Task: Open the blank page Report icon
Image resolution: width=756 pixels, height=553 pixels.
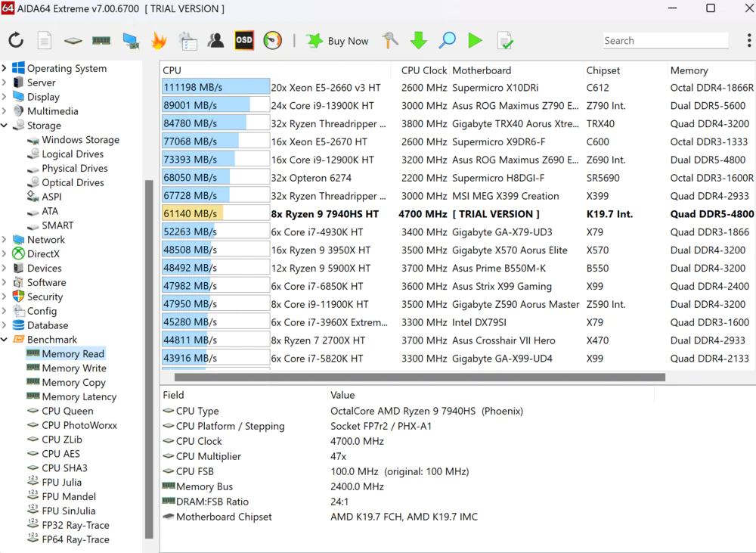Action: pos(45,41)
